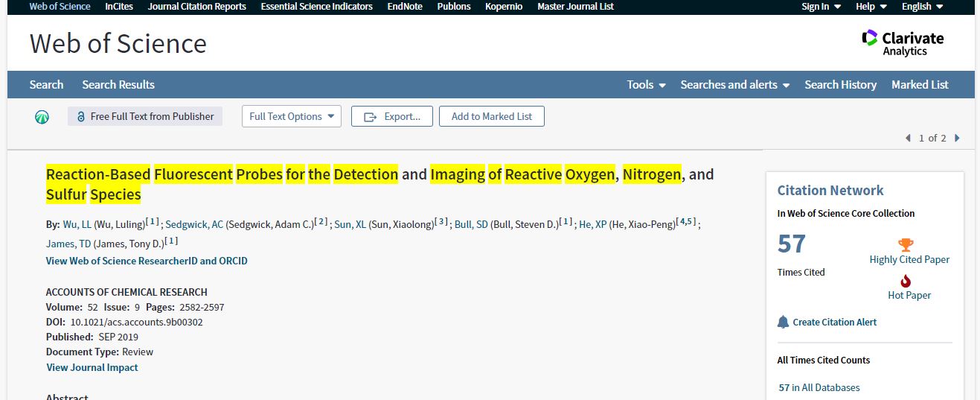Open the Kopernio tab
Screen dimensions: 980x400
(x=504, y=6)
